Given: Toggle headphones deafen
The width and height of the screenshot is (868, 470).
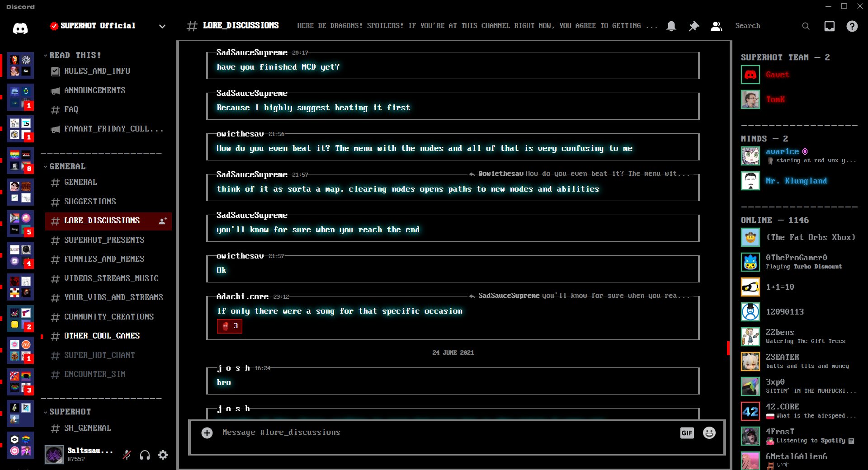Looking at the screenshot, I should 145,455.
